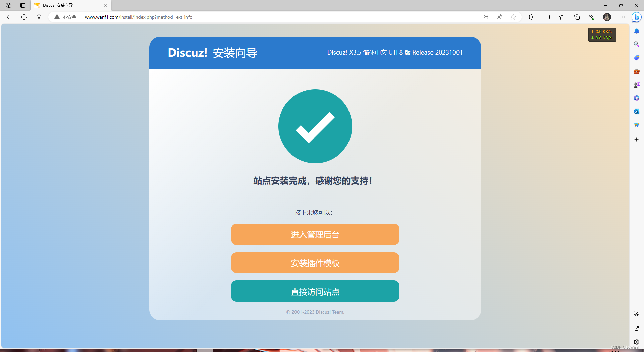Open Bing Copilot sidebar button
The height and width of the screenshot is (352, 644).
636,17
